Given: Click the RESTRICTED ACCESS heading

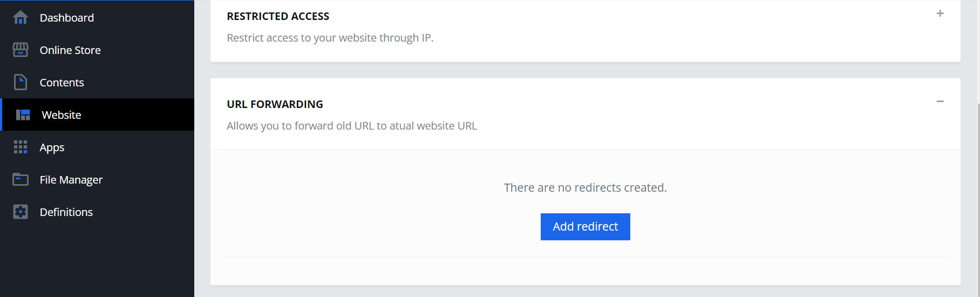Looking at the screenshot, I should tap(278, 16).
